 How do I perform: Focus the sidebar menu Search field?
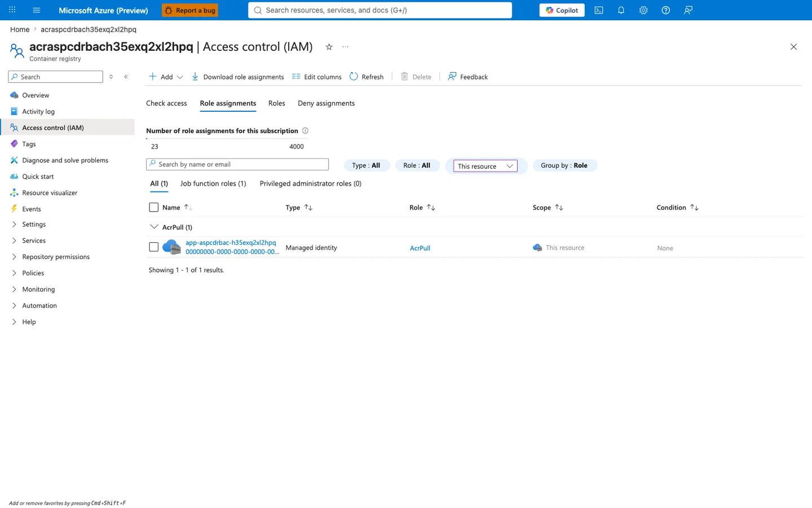56,77
